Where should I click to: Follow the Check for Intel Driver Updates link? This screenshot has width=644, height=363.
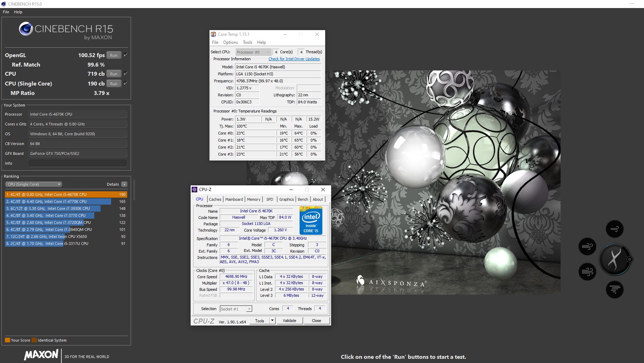(x=294, y=59)
